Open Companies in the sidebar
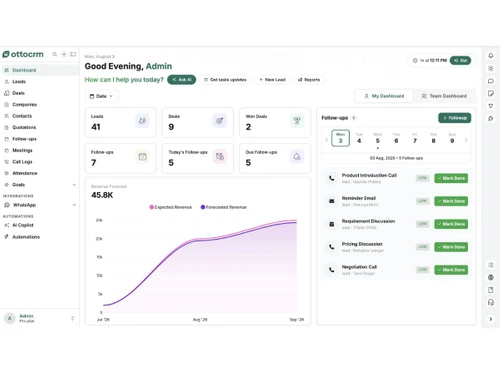 pyautogui.click(x=40, y=105)
